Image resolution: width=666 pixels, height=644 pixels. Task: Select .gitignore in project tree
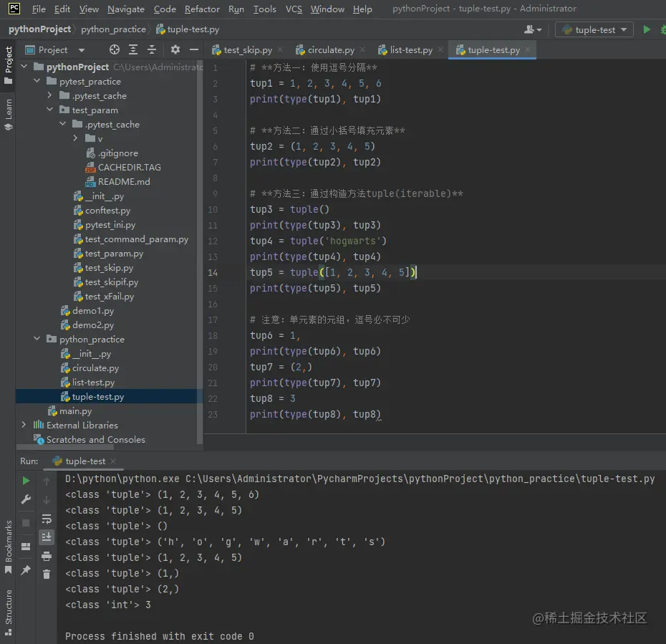(x=117, y=153)
